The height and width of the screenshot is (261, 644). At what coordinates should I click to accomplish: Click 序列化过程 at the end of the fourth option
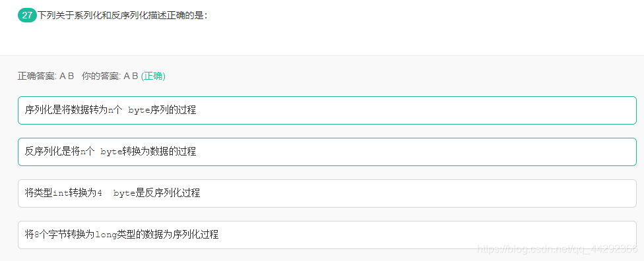pyautogui.click(x=196, y=235)
